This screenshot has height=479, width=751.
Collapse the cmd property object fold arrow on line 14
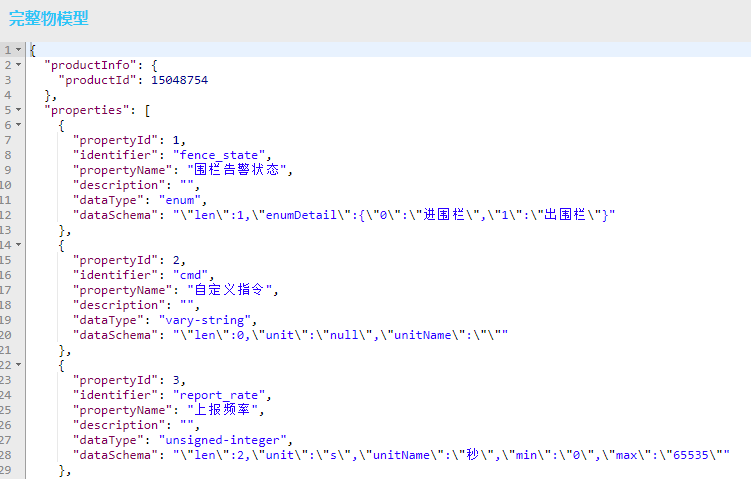point(18,245)
